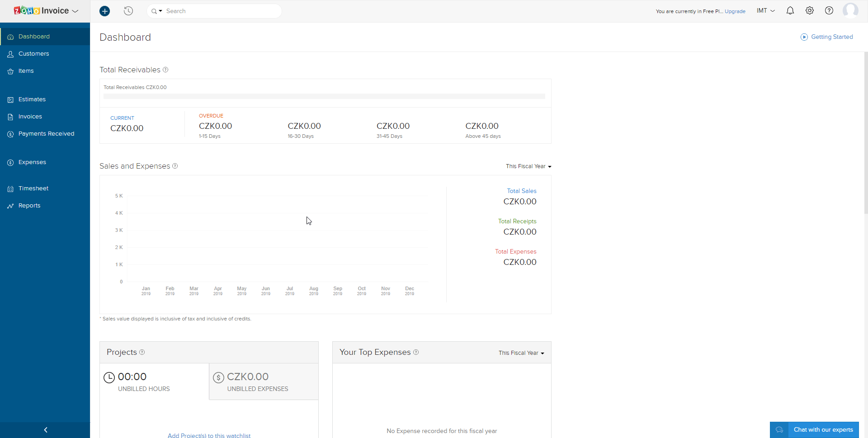Collapse the left sidebar with arrow
The height and width of the screenshot is (438, 868).
pyautogui.click(x=45, y=430)
